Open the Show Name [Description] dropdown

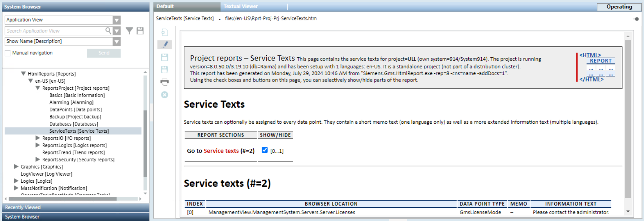pyautogui.click(x=116, y=41)
